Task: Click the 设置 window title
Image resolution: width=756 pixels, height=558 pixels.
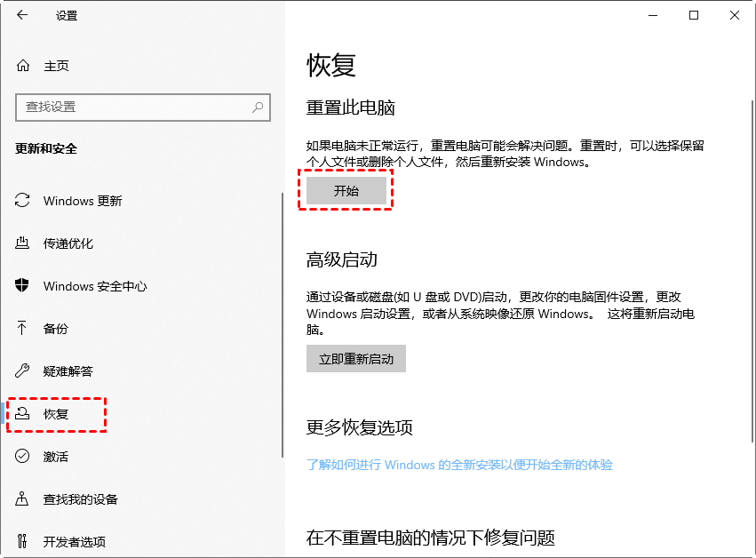Action: (67, 15)
